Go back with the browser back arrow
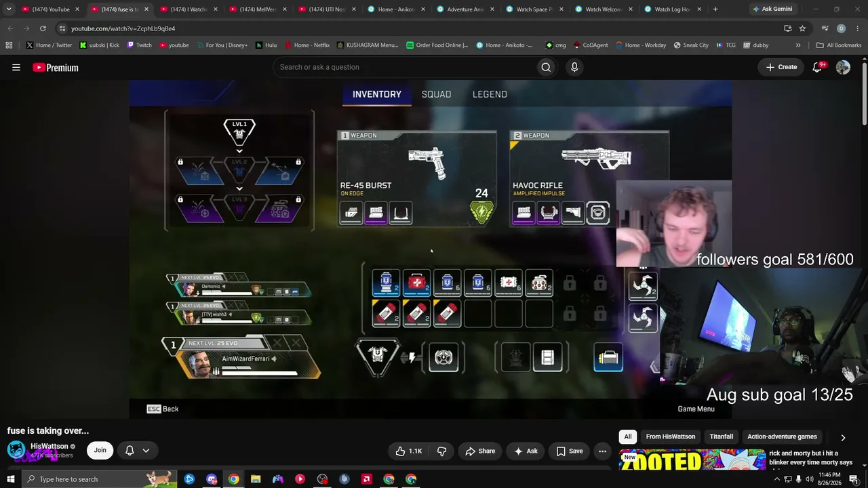The image size is (868, 488). tap(10, 28)
